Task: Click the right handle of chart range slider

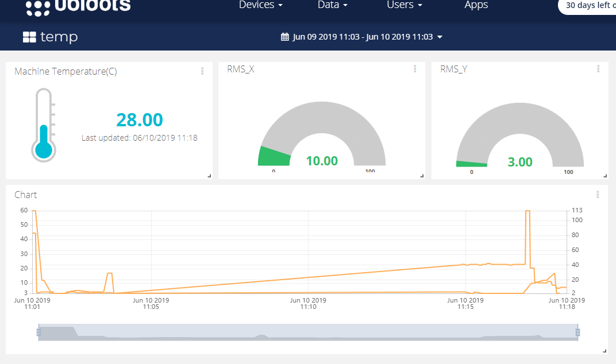Action: coord(577,332)
